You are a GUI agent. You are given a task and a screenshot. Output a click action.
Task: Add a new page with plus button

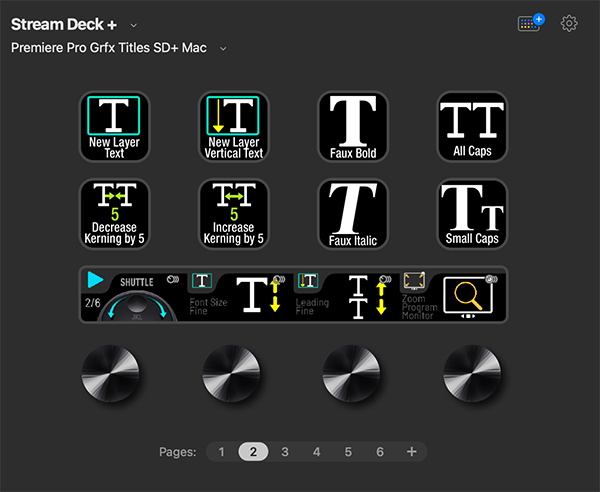(x=412, y=452)
